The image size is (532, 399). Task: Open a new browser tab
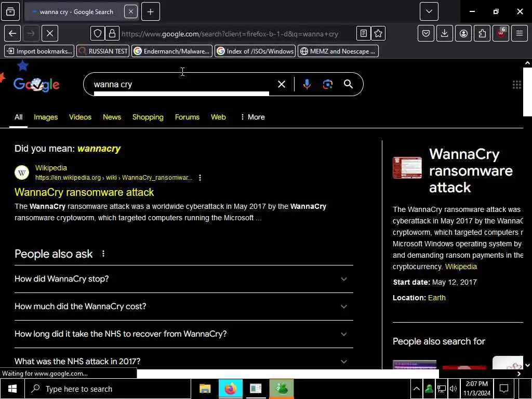pyautogui.click(x=150, y=11)
